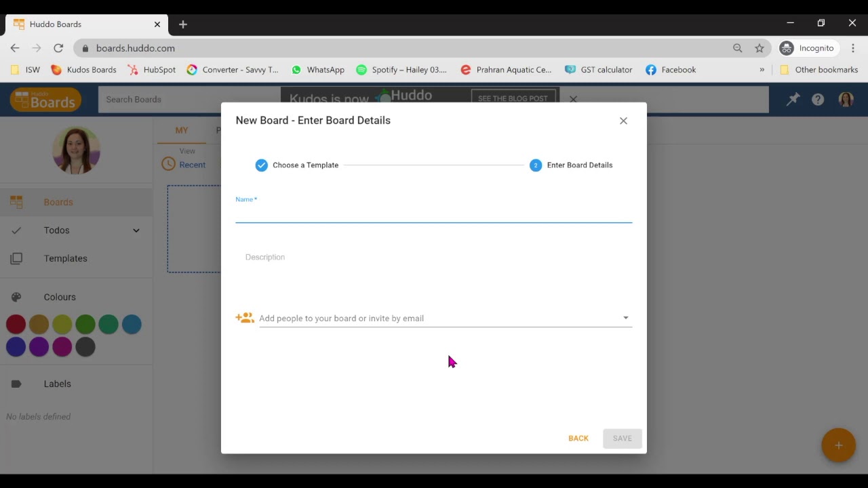Image resolution: width=868 pixels, height=488 pixels.
Task: Open the user avatar menu in header
Action: (x=846, y=100)
